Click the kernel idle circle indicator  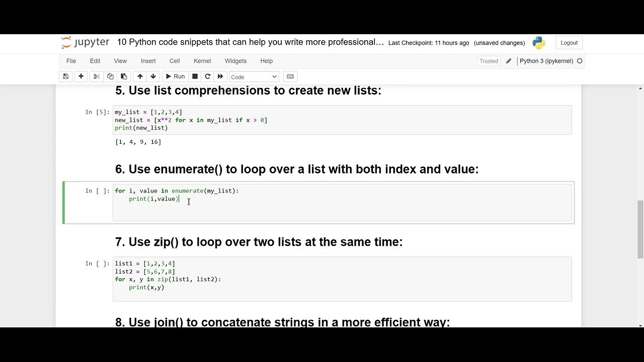coord(580,61)
